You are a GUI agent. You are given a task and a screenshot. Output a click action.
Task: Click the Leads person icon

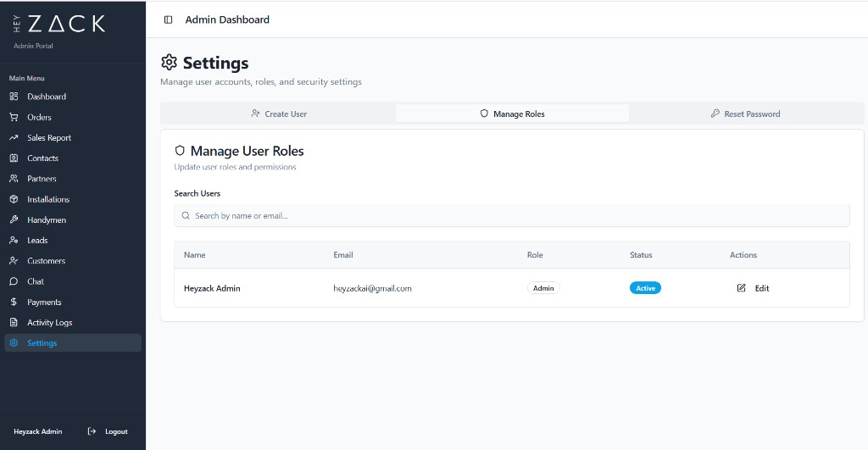(14, 240)
